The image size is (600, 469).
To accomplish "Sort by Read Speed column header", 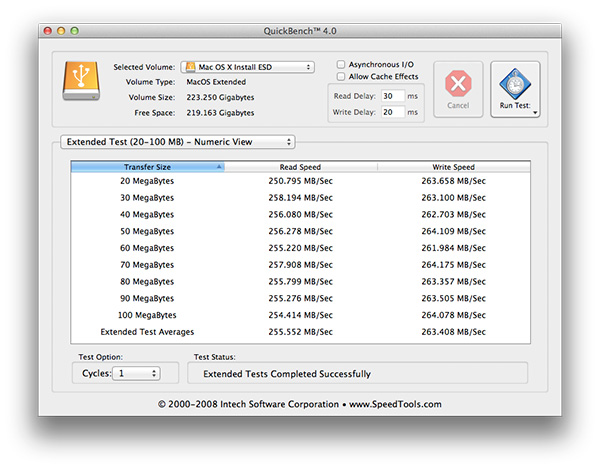I will (300, 167).
